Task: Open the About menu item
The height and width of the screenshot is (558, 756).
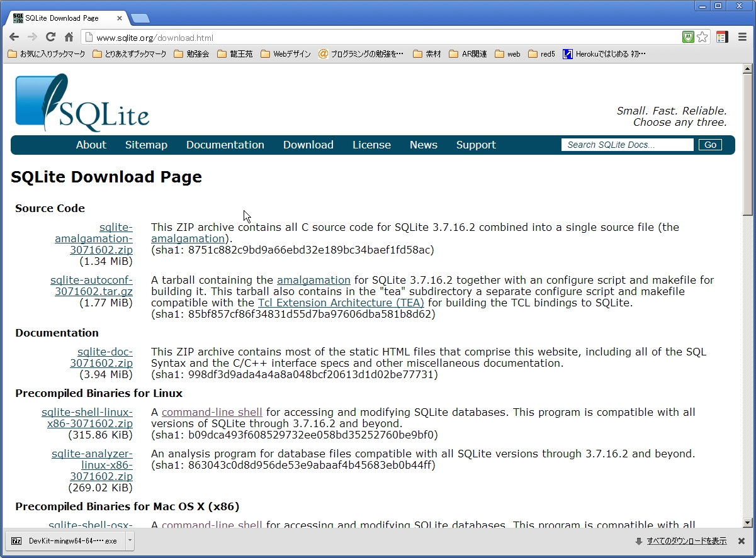Action: coord(91,145)
